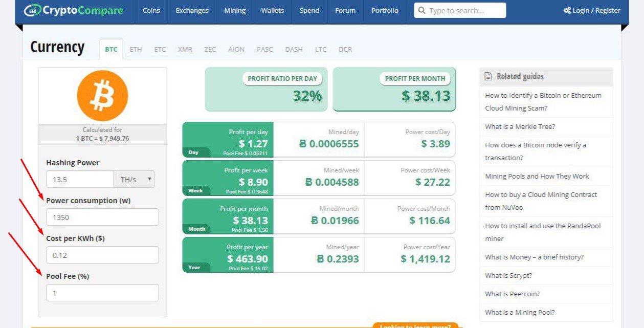This screenshot has height=328, width=644.
Task: Click the orange Bitcoin logo
Action: coord(102,96)
